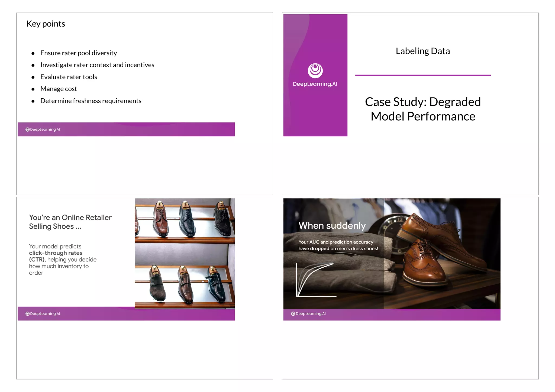Click the bold 'click-through rates (CTR)' text
Image resolution: width=555 pixels, height=392 pixels.
tap(56, 256)
